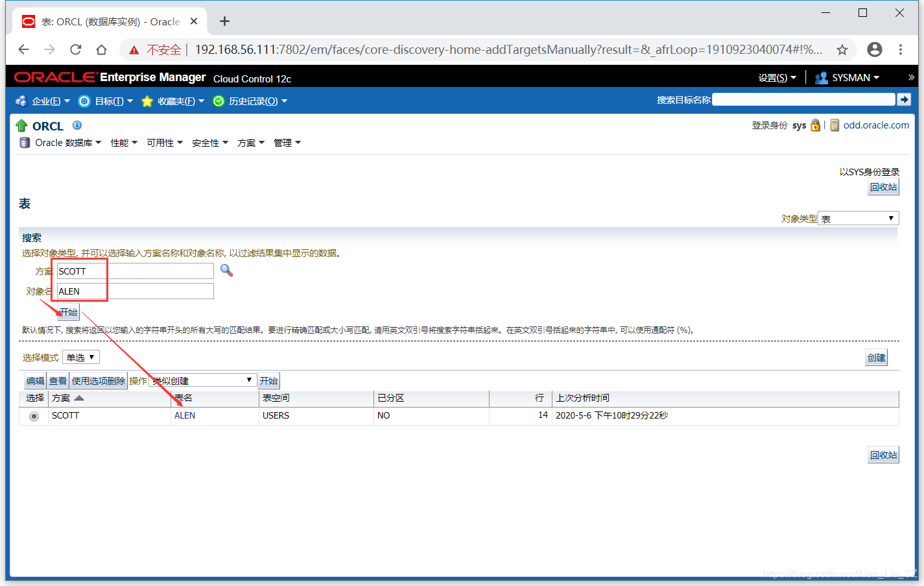The height and width of the screenshot is (586, 924).
Task: Open the 设置 (Setup) dropdown
Action: 777,78
